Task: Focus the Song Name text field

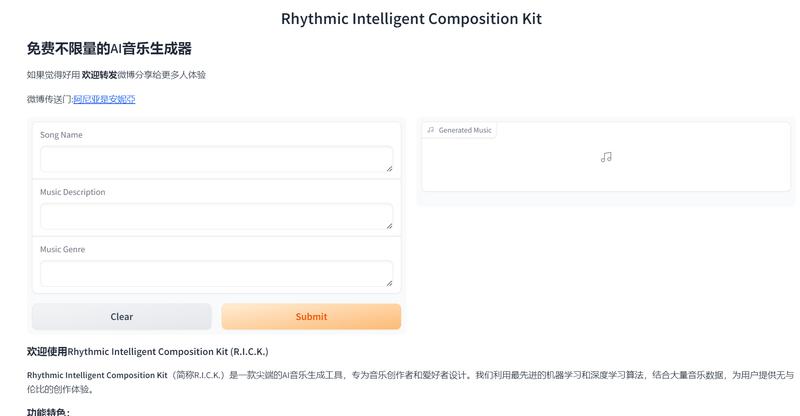Action: tap(216, 159)
